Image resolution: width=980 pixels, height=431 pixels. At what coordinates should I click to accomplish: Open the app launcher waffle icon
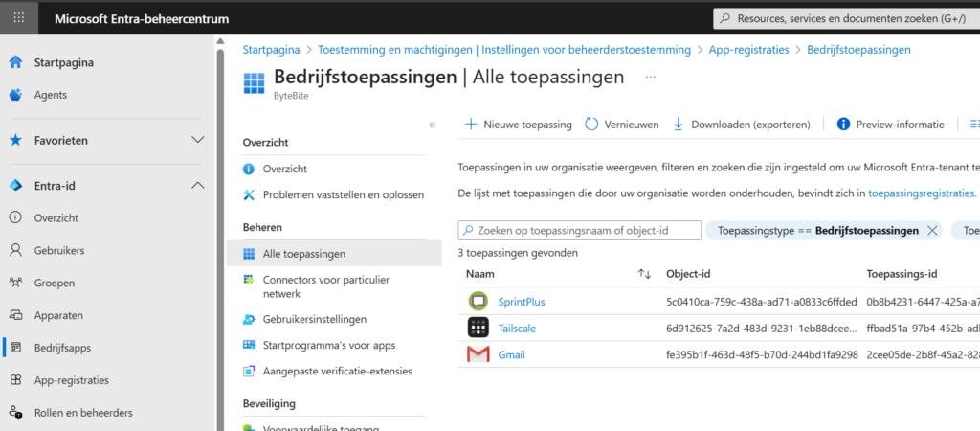pyautogui.click(x=19, y=18)
